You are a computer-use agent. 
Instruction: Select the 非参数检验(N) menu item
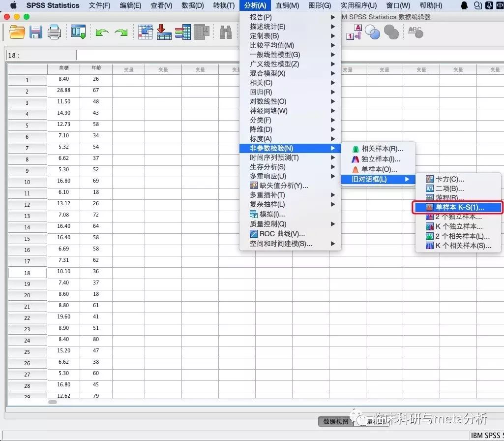pyautogui.click(x=290, y=148)
